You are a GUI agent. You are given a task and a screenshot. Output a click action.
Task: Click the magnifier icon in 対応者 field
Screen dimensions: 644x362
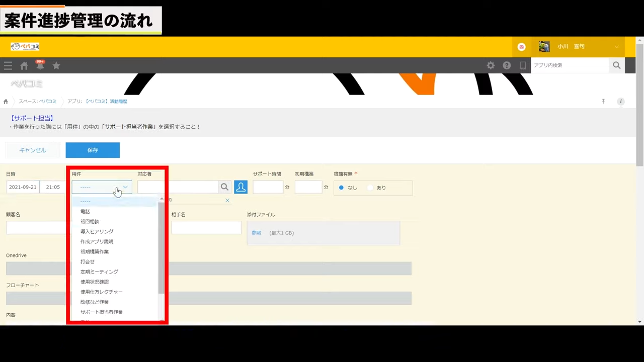(224, 187)
